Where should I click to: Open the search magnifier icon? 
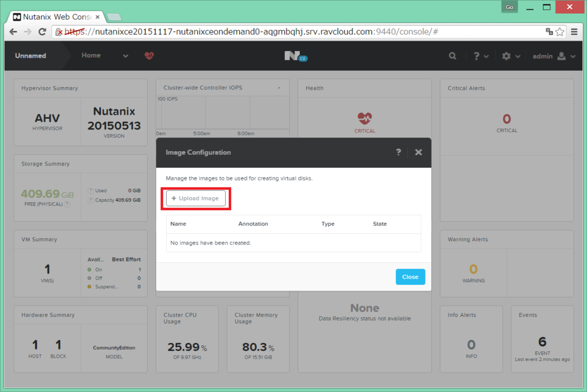[453, 56]
